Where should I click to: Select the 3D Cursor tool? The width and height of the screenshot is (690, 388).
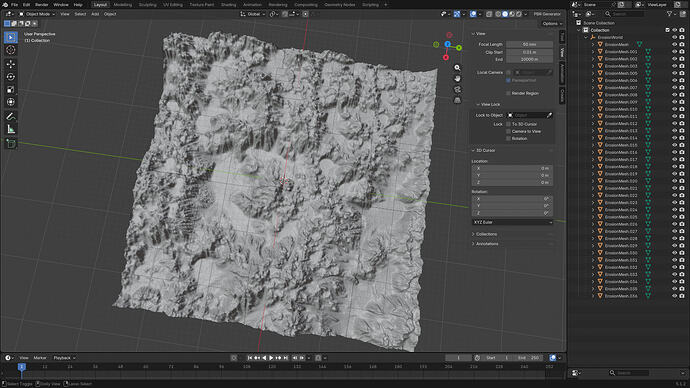click(x=11, y=50)
